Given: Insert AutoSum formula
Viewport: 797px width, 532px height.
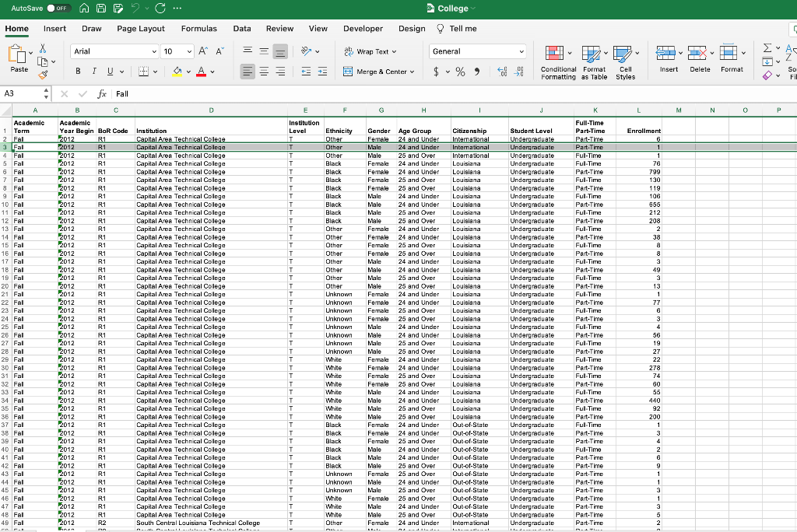Looking at the screenshot, I should pos(767,48).
